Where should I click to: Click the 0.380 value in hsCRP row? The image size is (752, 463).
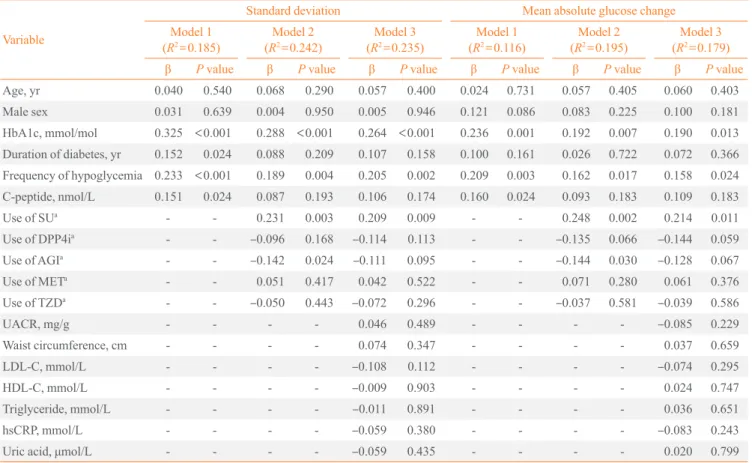(421, 430)
